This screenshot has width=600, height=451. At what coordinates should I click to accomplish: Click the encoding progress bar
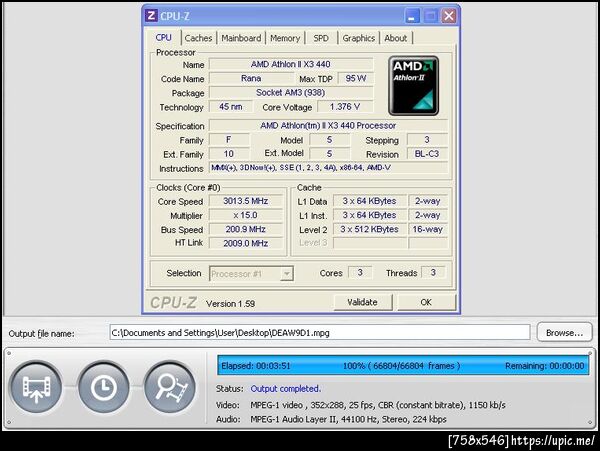(403, 366)
